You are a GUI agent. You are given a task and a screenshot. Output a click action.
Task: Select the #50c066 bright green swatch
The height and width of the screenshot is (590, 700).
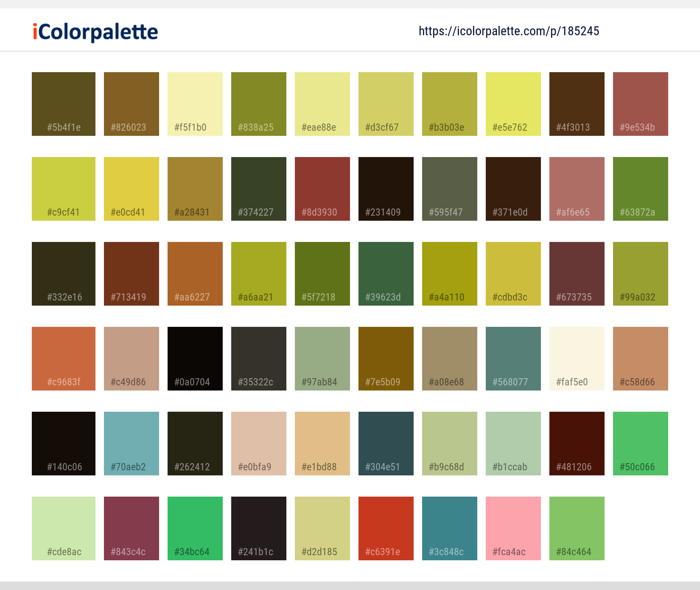click(x=641, y=444)
